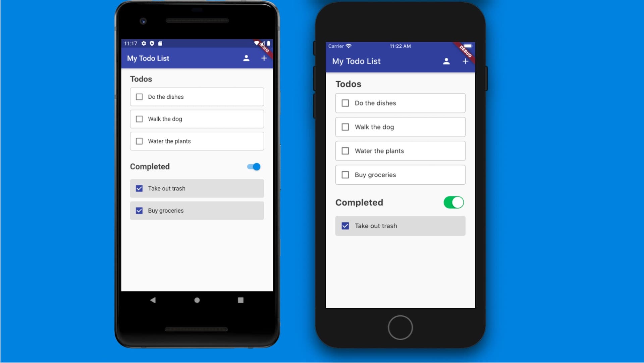
Task: Tap the add (+) icon on Android
Action: pyautogui.click(x=264, y=58)
